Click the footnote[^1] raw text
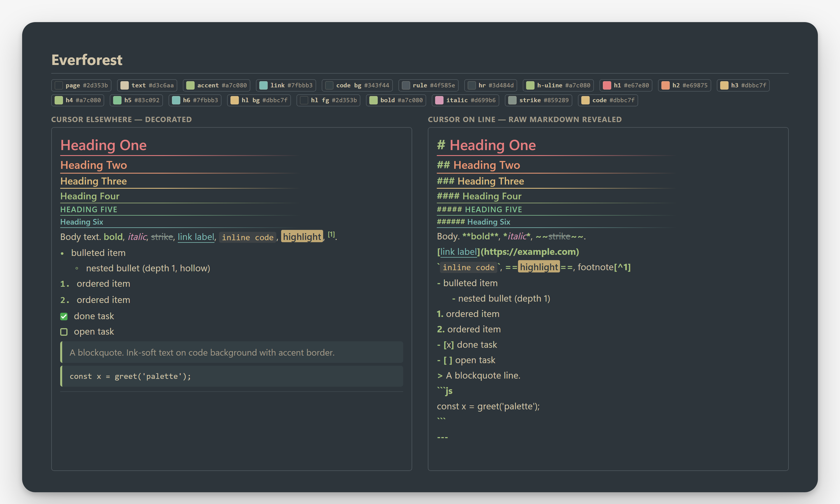The width and height of the screenshot is (840, 504). click(604, 267)
